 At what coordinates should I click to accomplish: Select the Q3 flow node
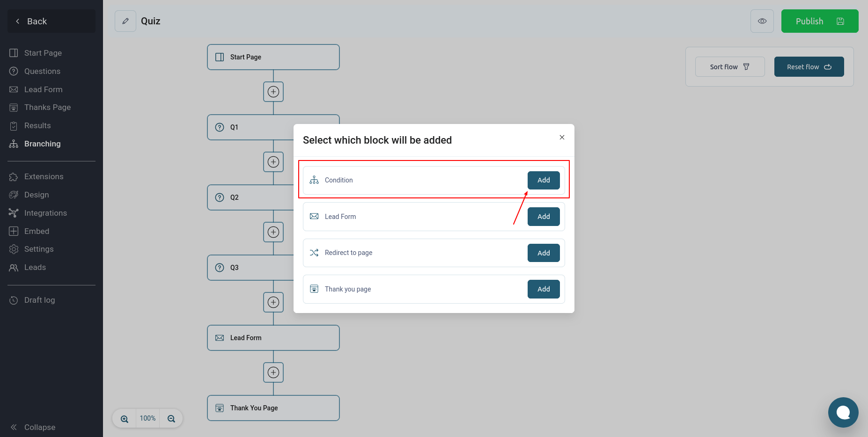pos(250,268)
